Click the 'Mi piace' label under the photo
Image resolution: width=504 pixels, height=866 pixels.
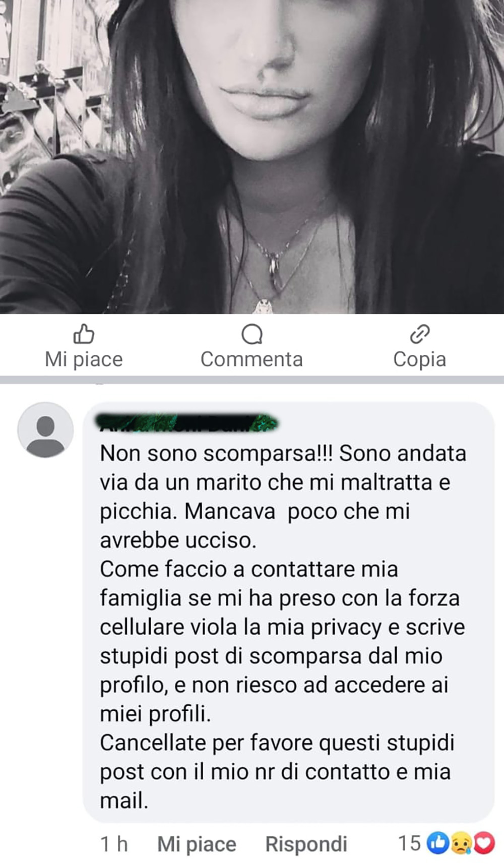84,359
